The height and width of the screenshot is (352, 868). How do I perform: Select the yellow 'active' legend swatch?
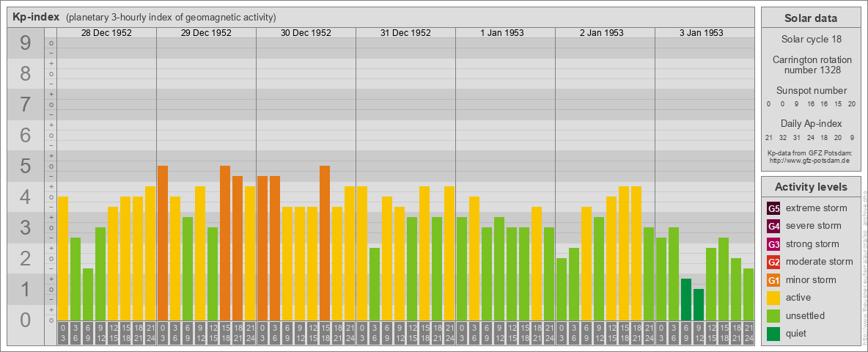(773, 298)
